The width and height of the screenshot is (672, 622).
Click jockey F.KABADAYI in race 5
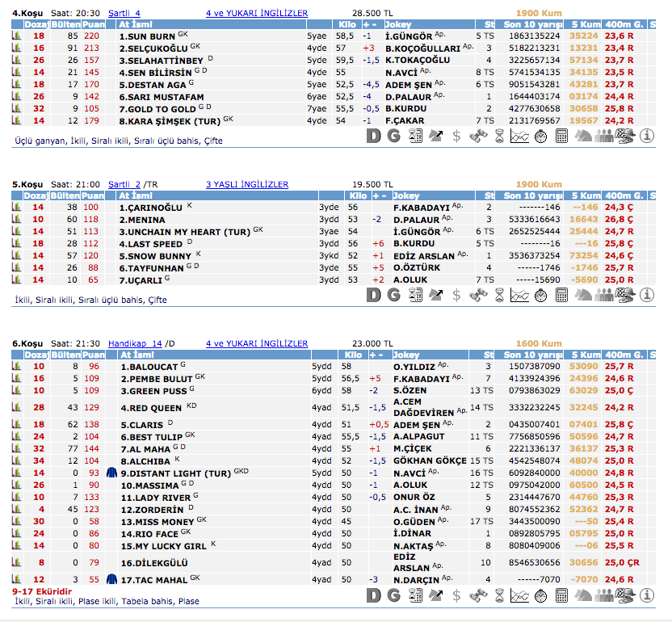click(420, 208)
